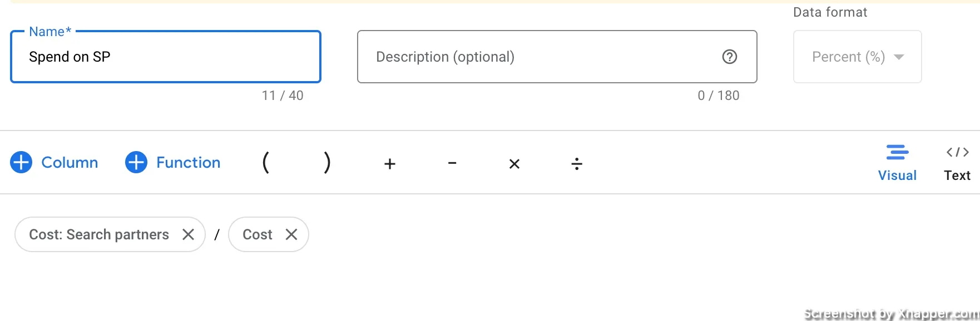Click the Column text label
This screenshot has width=980, height=321.
point(70,162)
